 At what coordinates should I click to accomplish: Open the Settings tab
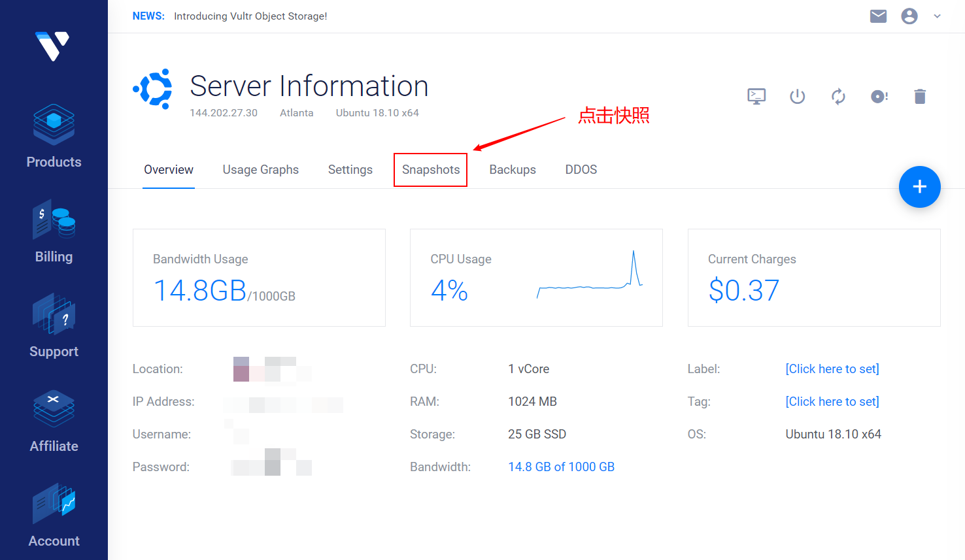click(350, 170)
